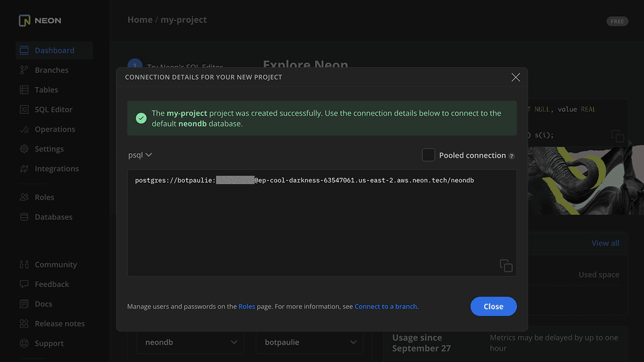
Task: Click the Used space label
Action: coord(599,275)
